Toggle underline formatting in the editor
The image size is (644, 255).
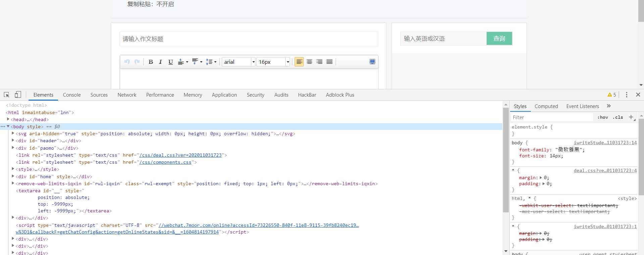click(170, 62)
